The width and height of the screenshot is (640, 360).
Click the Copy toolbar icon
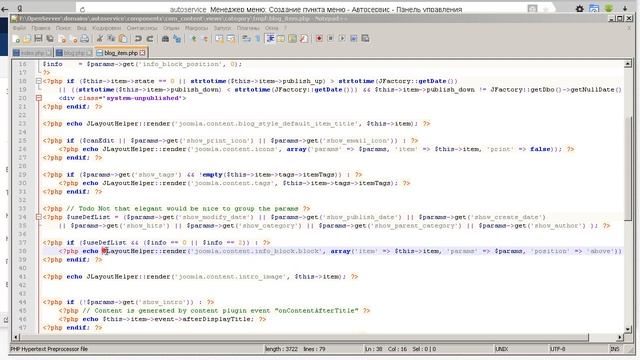(111, 39)
